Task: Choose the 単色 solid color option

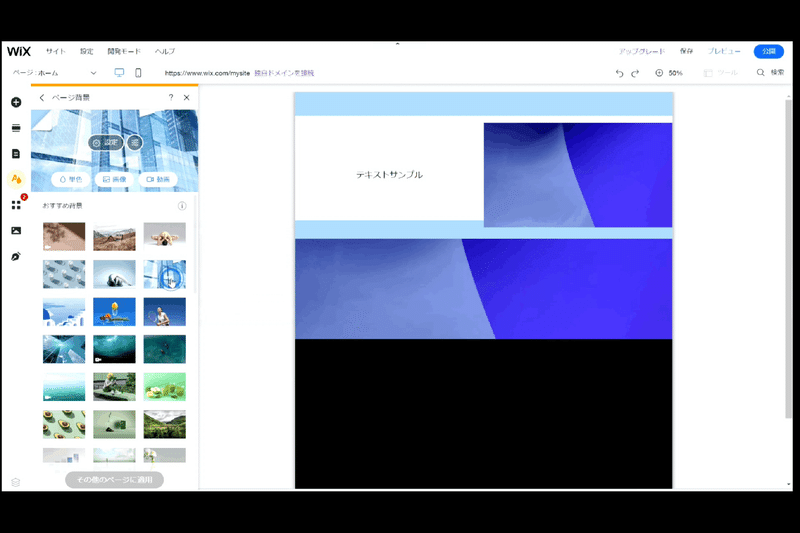Action: click(71, 180)
